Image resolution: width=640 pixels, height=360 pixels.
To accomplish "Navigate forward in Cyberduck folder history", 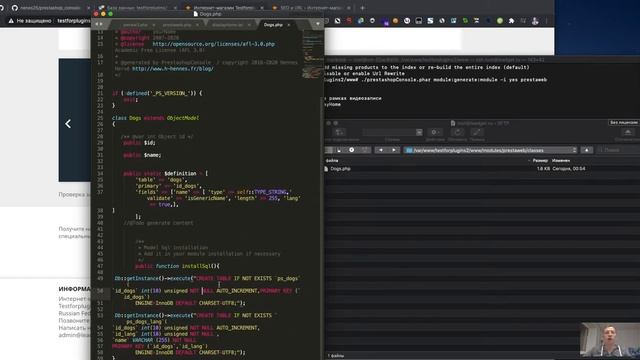I will (393, 150).
